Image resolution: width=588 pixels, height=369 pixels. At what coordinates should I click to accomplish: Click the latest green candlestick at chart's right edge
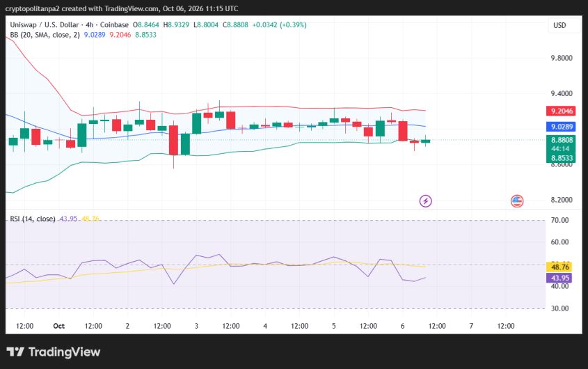point(425,141)
